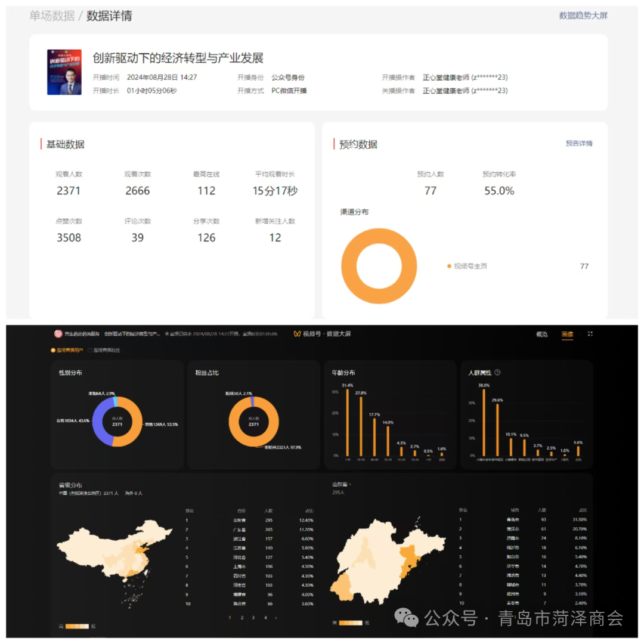Click the fullscreen icon on the data dashboard
The image size is (644, 644).
pyautogui.click(x=590, y=334)
